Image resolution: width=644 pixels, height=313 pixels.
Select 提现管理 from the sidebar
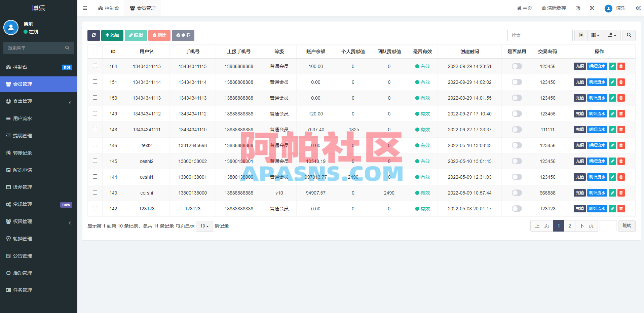tap(23, 135)
